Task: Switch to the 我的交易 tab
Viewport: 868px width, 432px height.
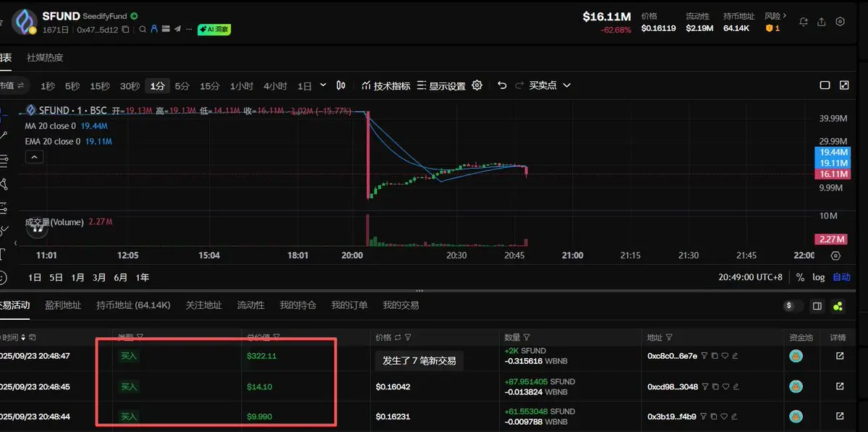Action: (401, 305)
